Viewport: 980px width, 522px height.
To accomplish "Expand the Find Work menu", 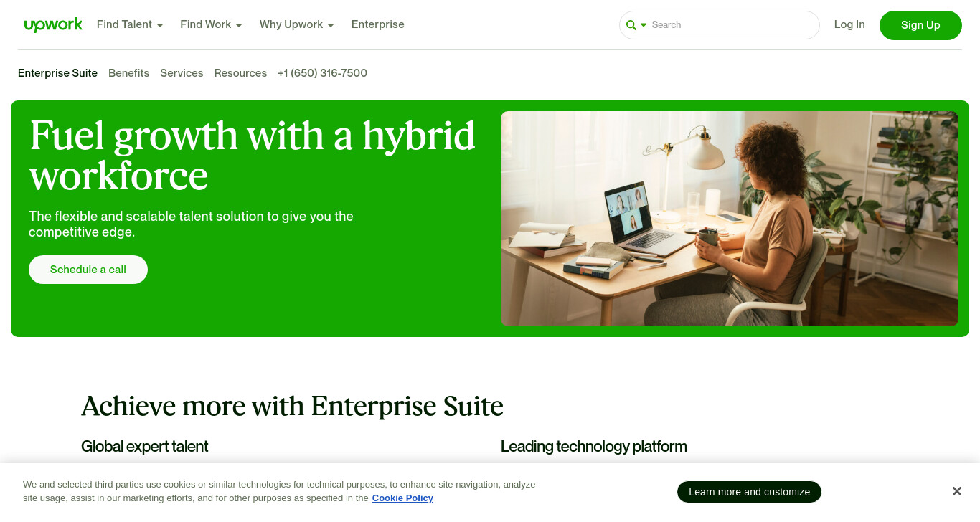I will (211, 24).
